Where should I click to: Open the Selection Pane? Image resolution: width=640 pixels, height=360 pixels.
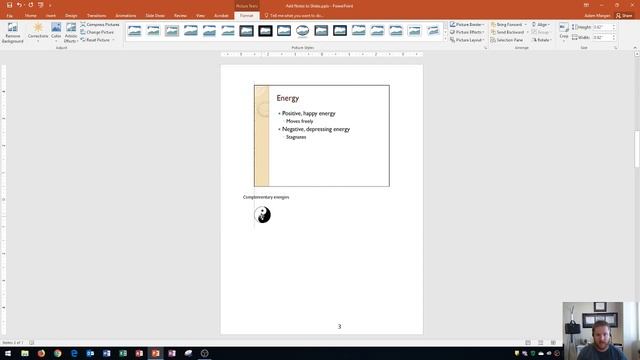tap(507, 40)
